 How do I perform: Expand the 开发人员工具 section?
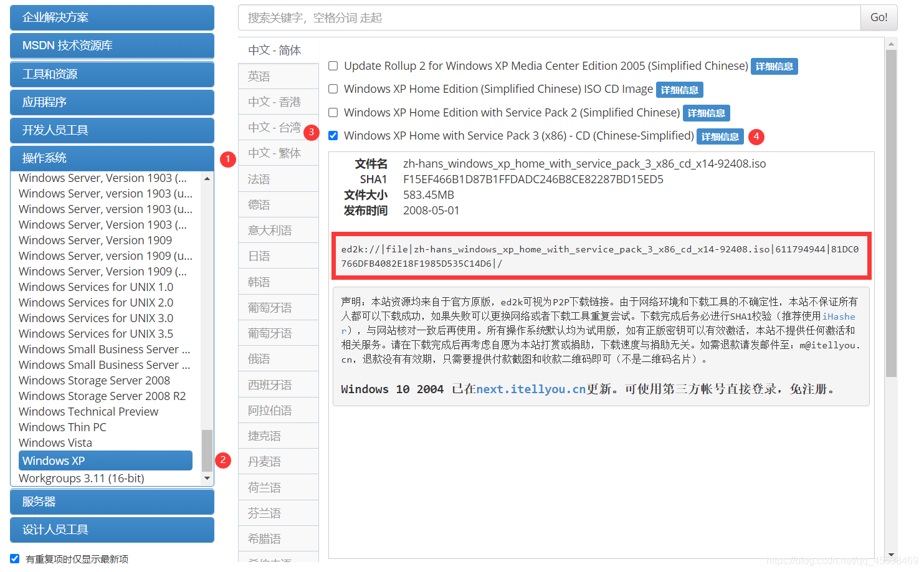point(112,130)
